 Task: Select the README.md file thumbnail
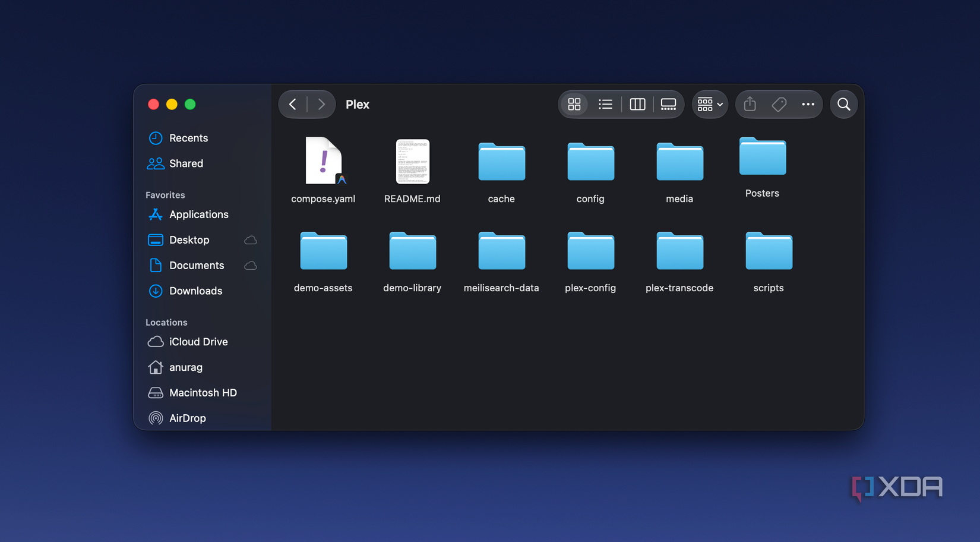(x=413, y=162)
